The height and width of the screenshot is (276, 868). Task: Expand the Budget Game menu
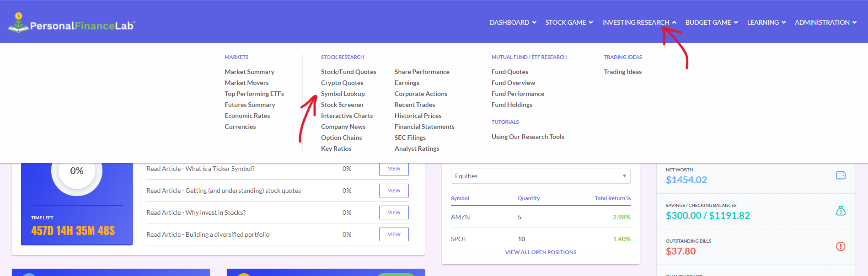point(711,22)
